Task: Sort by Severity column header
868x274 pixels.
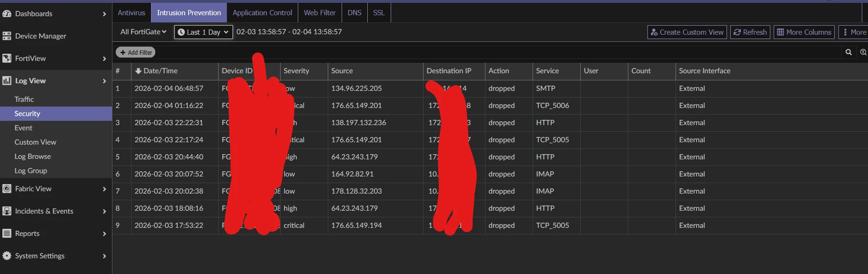Action: (x=296, y=71)
